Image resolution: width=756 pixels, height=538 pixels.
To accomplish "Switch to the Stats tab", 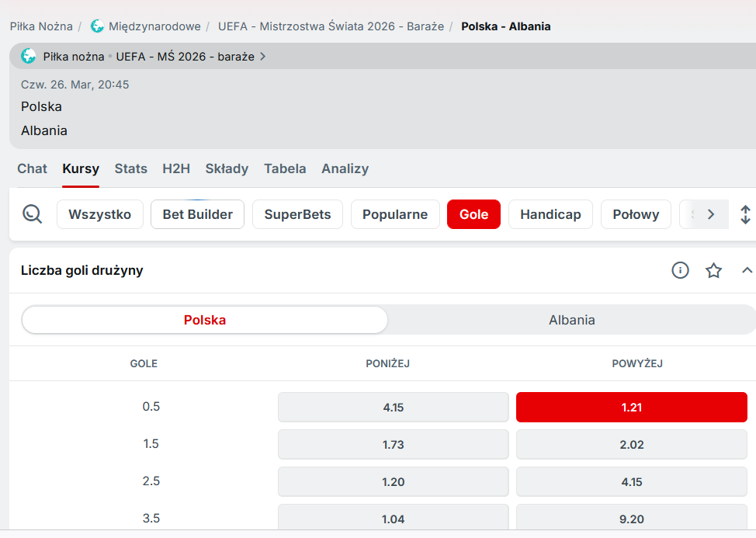I will point(130,168).
